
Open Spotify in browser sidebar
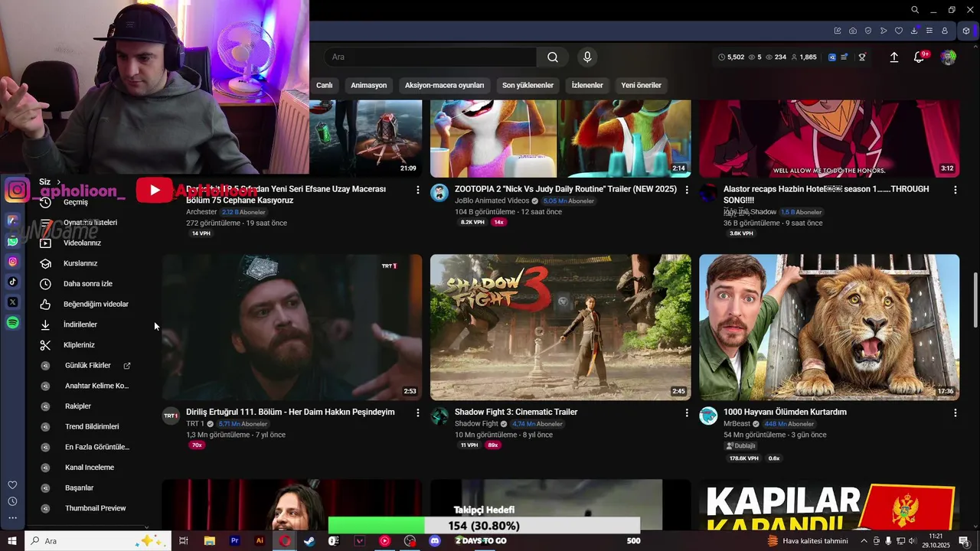pos(12,323)
